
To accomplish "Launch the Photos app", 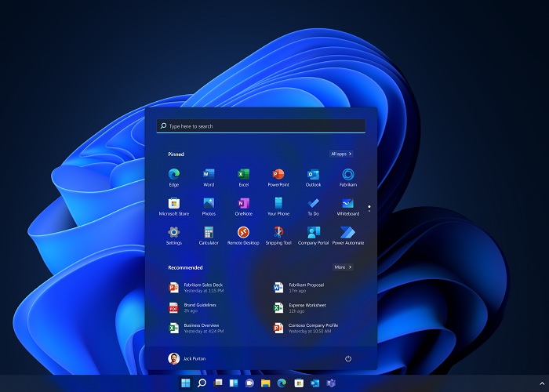I will pyautogui.click(x=209, y=207).
